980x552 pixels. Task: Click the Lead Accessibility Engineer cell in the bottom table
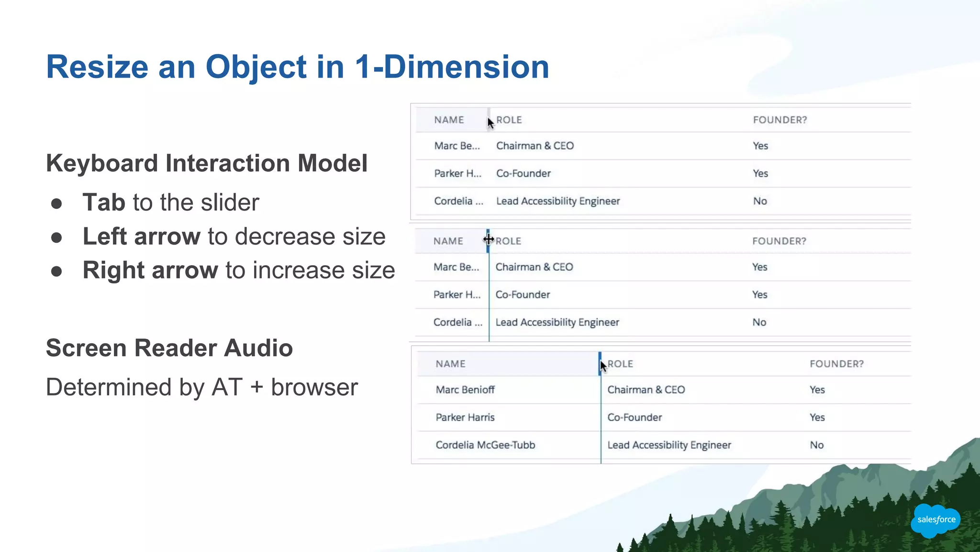[x=669, y=445]
